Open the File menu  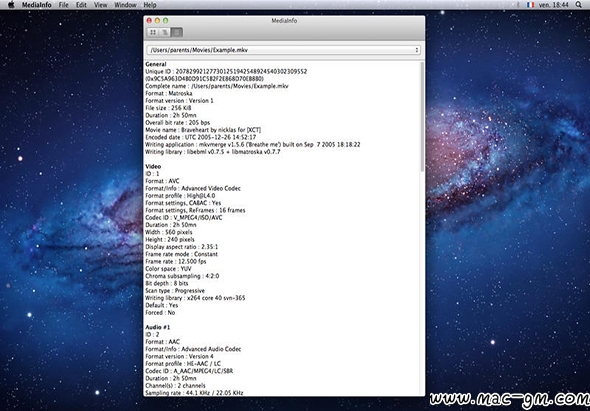point(64,5)
